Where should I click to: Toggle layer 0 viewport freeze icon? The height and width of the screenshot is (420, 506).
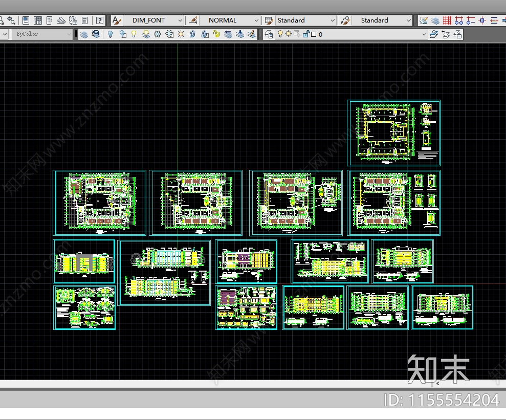[x=297, y=34]
